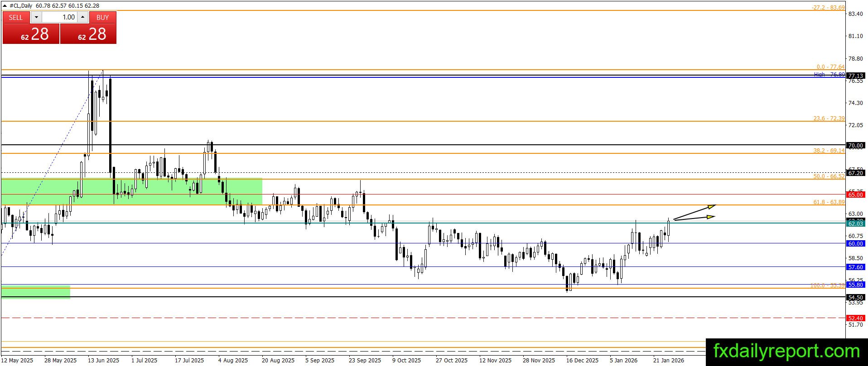Click the SELL button

pyautogui.click(x=16, y=17)
